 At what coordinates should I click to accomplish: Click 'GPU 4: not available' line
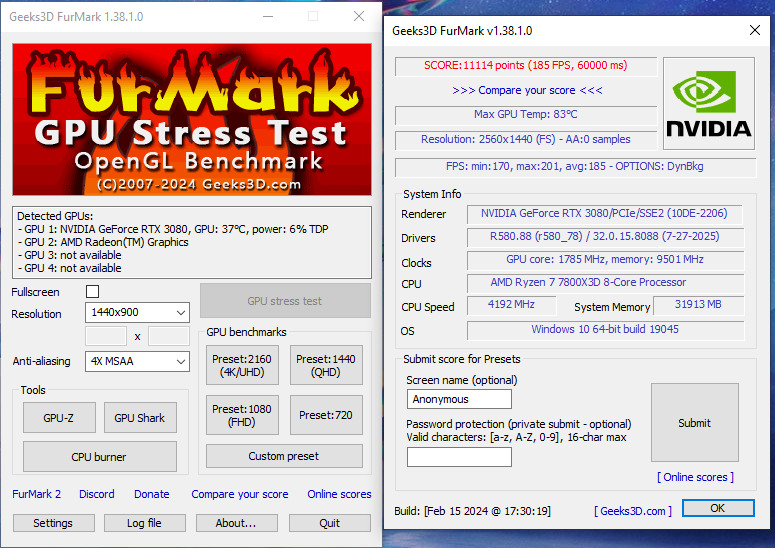click(x=69, y=268)
